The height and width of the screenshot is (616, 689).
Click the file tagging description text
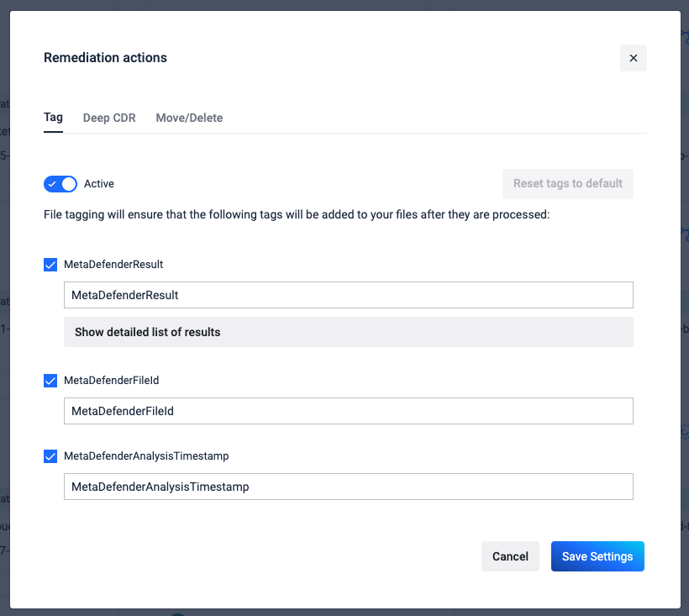tap(297, 215)
